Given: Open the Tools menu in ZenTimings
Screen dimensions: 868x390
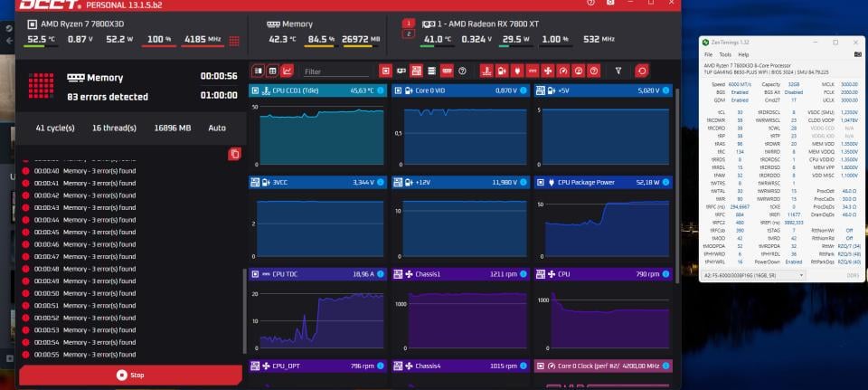Looking at the screenshot, I should 725,55.
